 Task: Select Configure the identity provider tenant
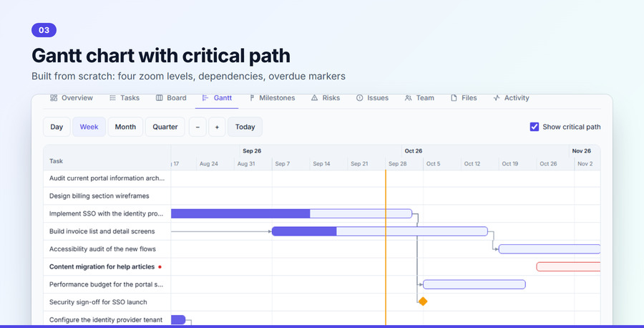click(x=106, y=320)
